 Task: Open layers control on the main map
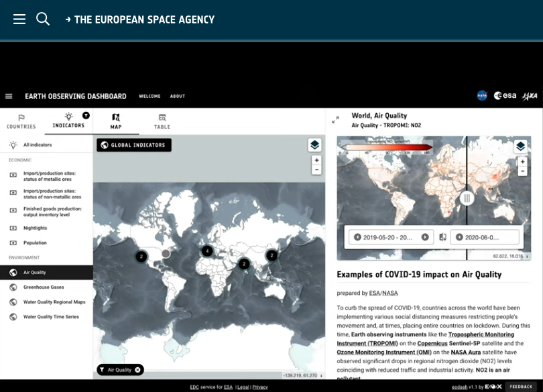pyautogui.click(x=314, y=145)
